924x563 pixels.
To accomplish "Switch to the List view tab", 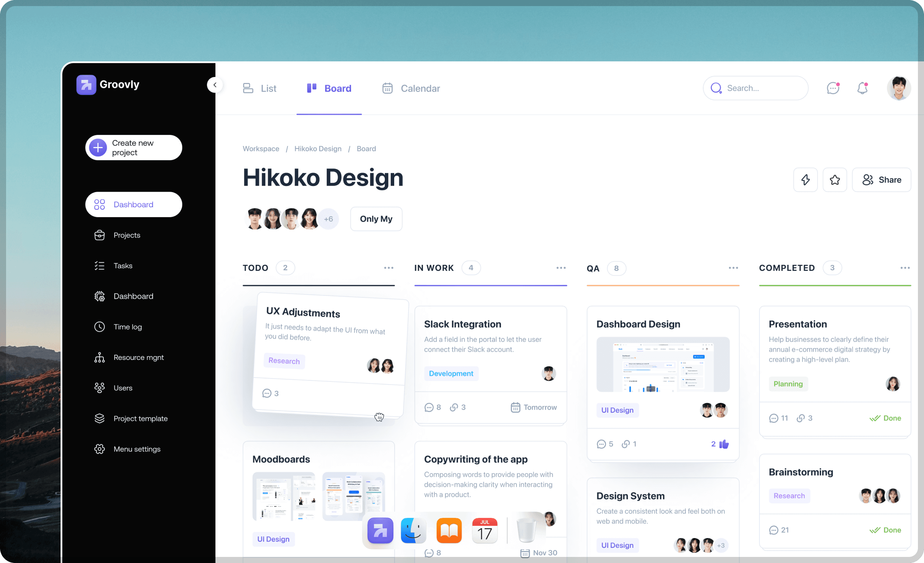I will click(260, 88).
